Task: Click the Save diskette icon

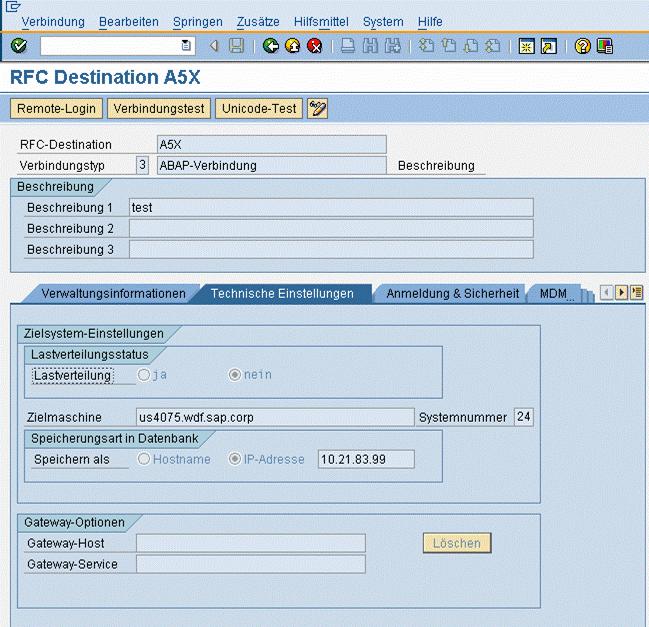Action: coord(236,46)
